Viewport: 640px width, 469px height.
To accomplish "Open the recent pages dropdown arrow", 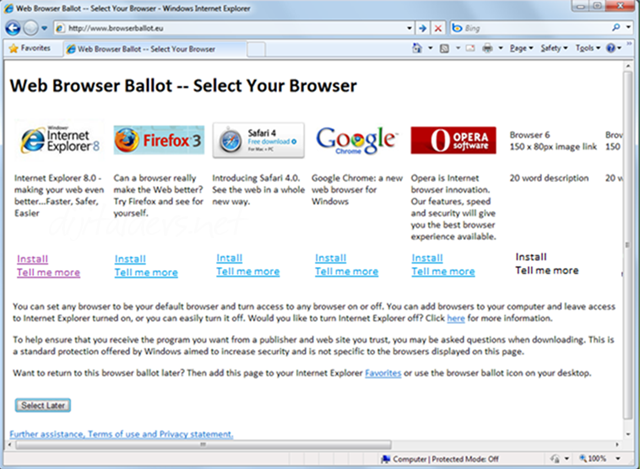I will tap(44, 28).
